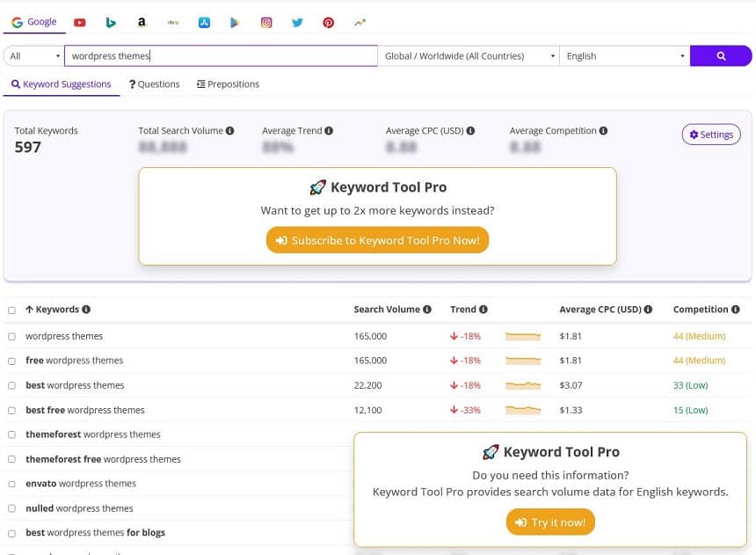Switch to the Prepositions tab

coord(228,84)
